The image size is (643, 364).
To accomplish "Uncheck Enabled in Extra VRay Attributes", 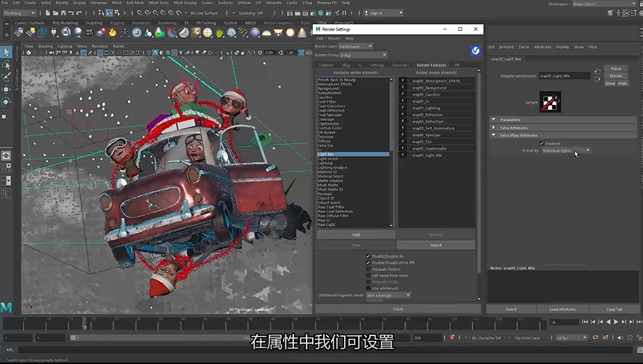I will tap(542, 143).
